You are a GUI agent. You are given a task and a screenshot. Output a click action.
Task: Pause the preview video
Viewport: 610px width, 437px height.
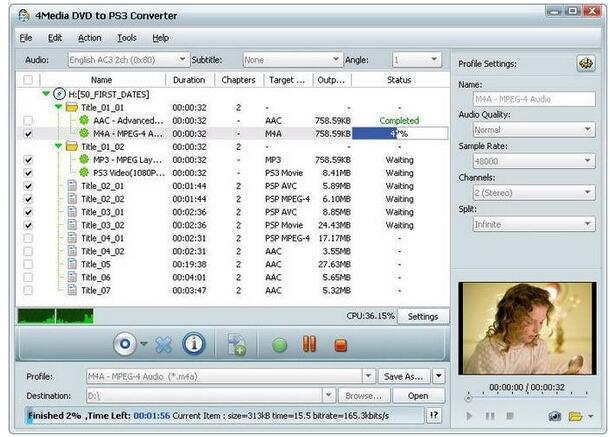(490, 416)
